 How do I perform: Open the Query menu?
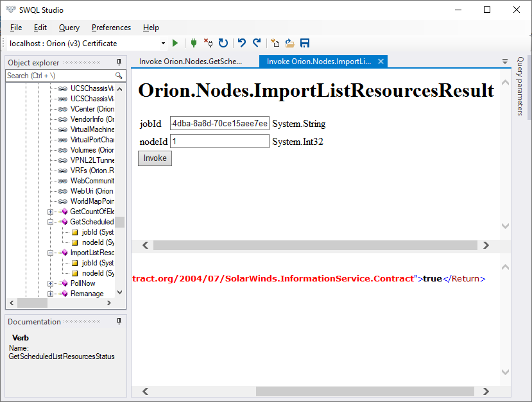(x=69, y=28)
